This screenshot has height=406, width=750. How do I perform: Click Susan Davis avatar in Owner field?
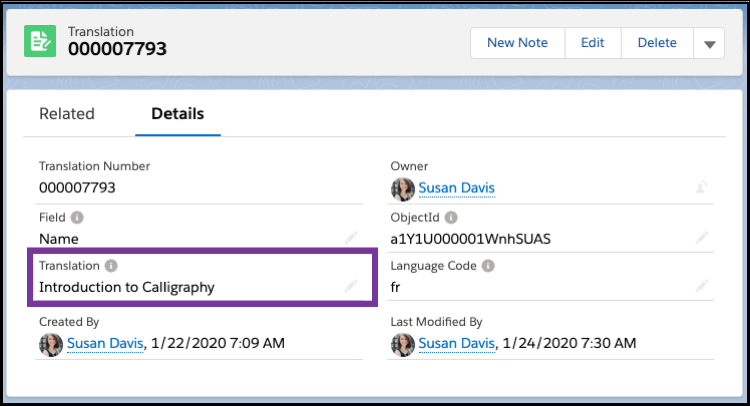coord(403,189)
